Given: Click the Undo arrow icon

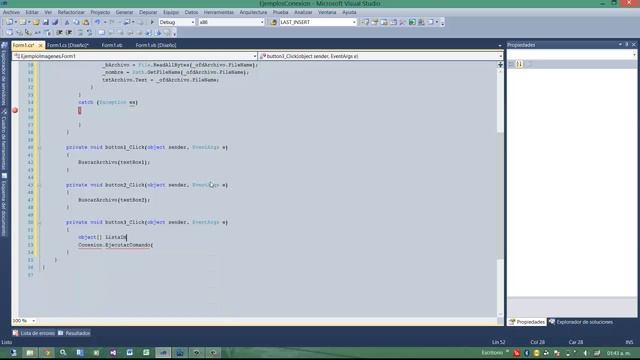Looking at the screenshot, I should pyautogui.click(x=98, y=22).
